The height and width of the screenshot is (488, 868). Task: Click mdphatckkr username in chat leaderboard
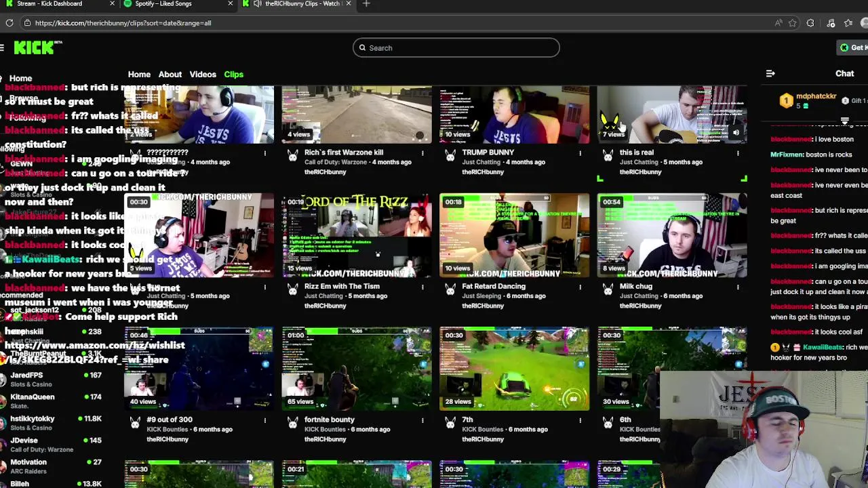(x=816, y=97)
